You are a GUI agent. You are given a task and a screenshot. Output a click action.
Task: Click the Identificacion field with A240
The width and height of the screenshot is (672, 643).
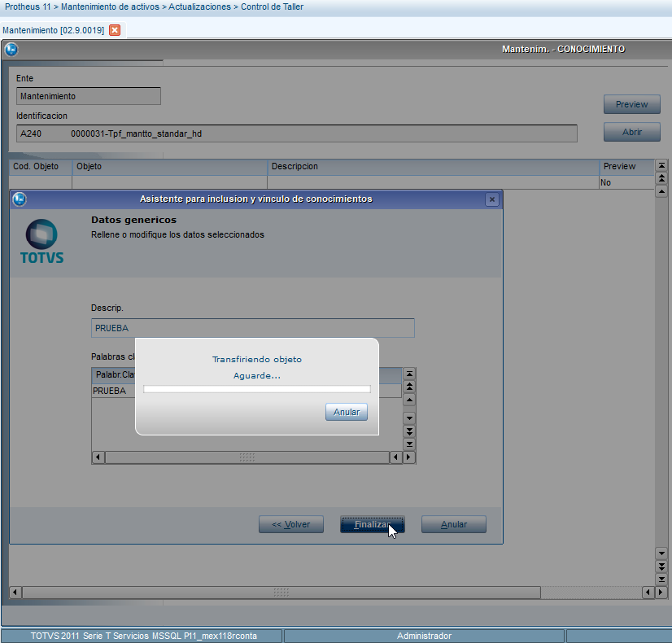click(x=297, y=133)
